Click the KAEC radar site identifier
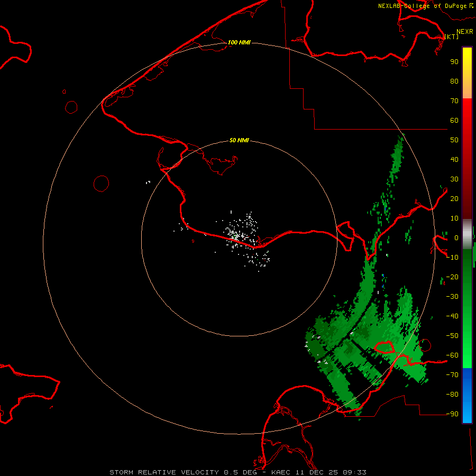This screenshot has height=476, width=476. [280, 472]
